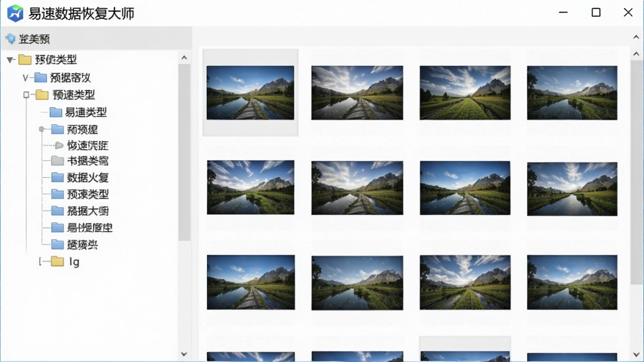Screen dimensions: 644x362
Task: Click the root yellow folder icon at tree top
Action: tap(25, 60)
